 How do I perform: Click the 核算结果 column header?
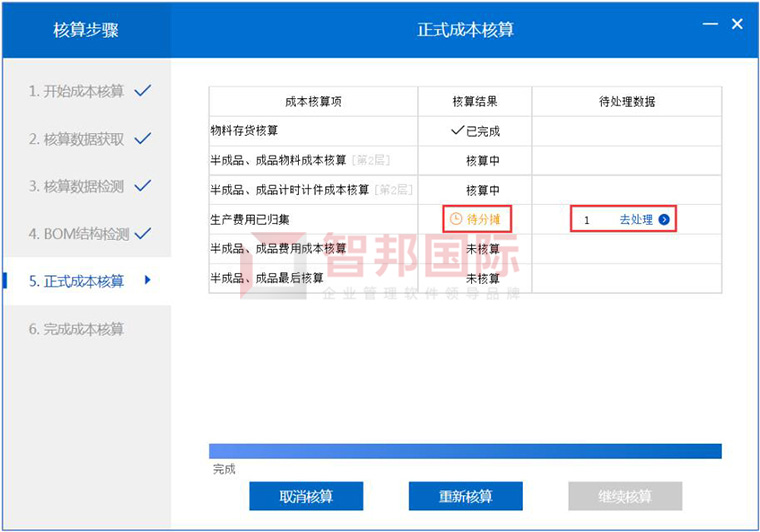tap(475, 101)
